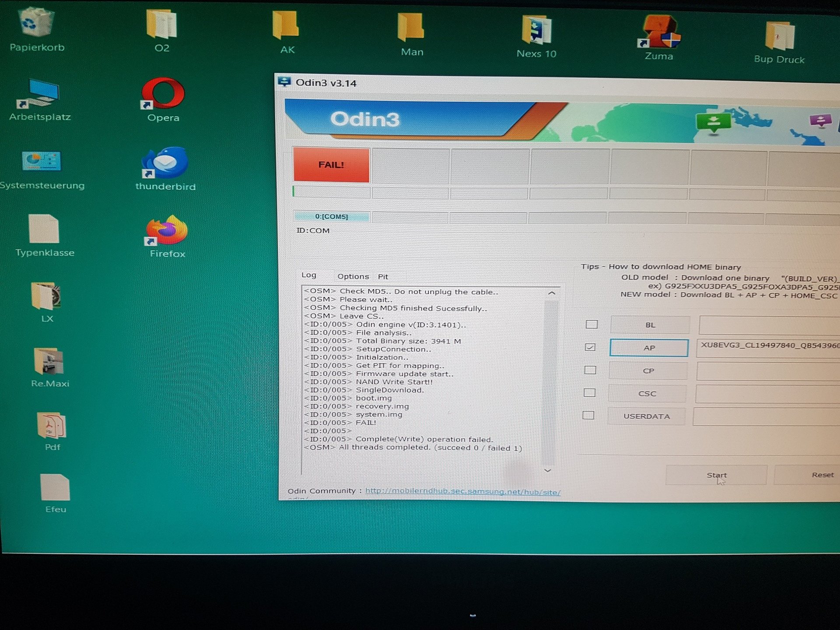Open the Odin Community samsung link
Screen dimensions: 840x630
pyautogui.click(x=462, y=491)
